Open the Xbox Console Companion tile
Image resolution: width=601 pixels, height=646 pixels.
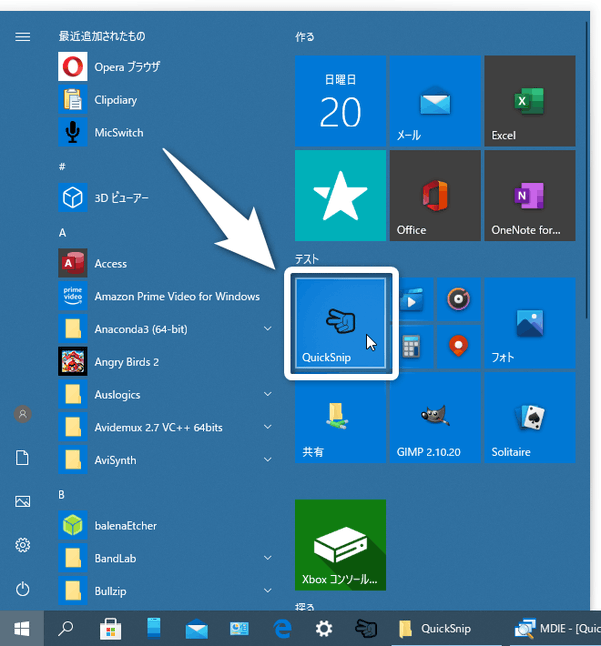point(340,545)
